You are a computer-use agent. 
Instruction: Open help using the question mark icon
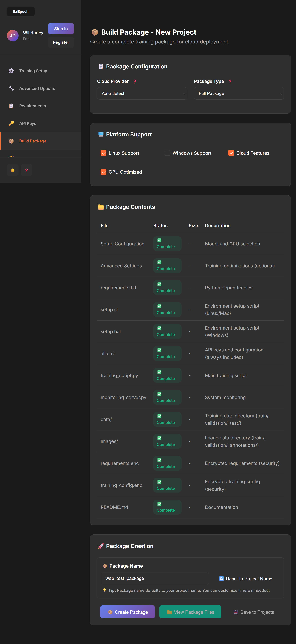tap(26, 170)
